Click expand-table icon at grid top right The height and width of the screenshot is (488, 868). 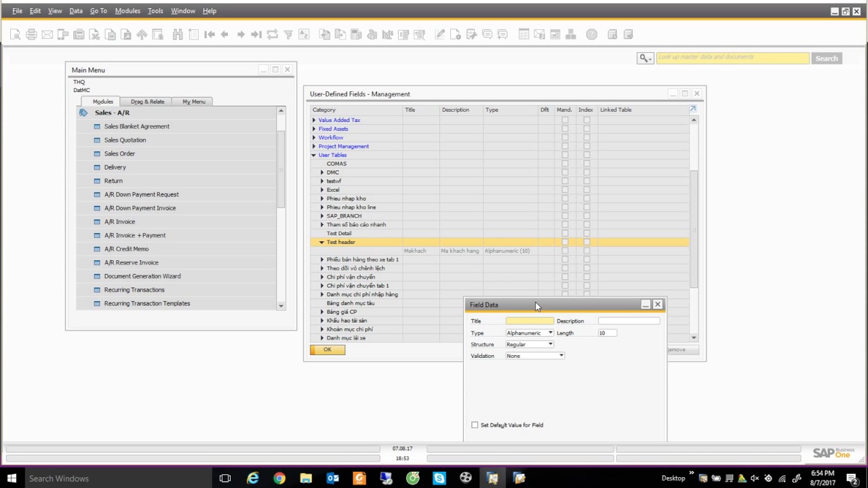(x=692, y=109)
